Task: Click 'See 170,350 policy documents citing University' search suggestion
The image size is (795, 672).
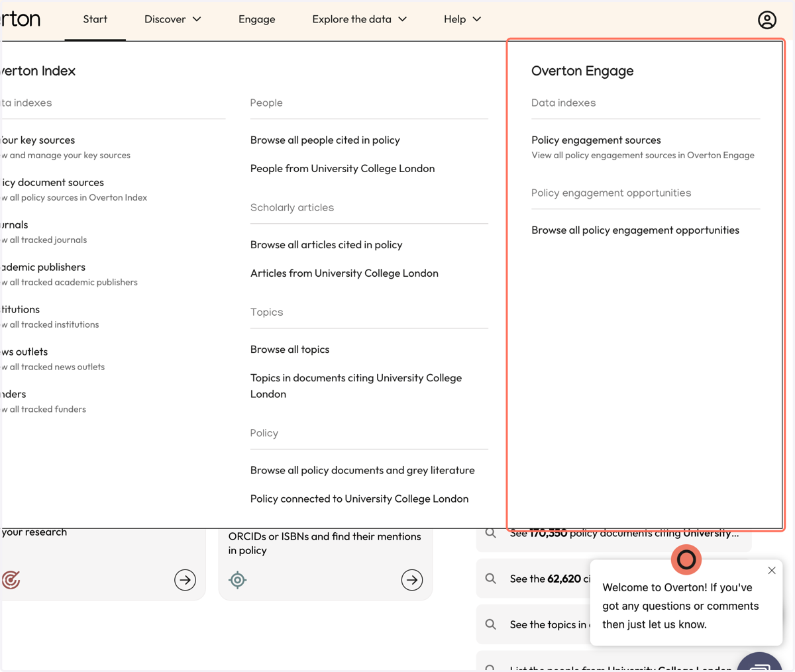Action: point(613,533)
